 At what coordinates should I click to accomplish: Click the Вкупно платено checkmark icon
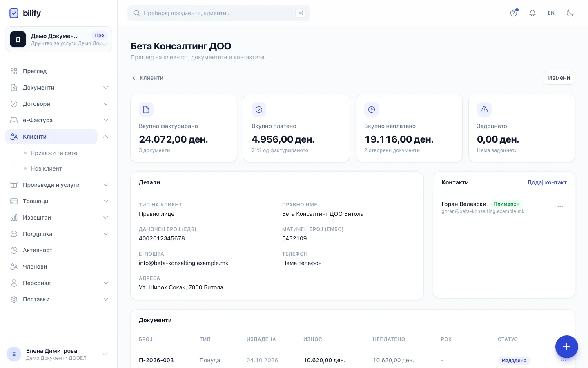(259, 110)
